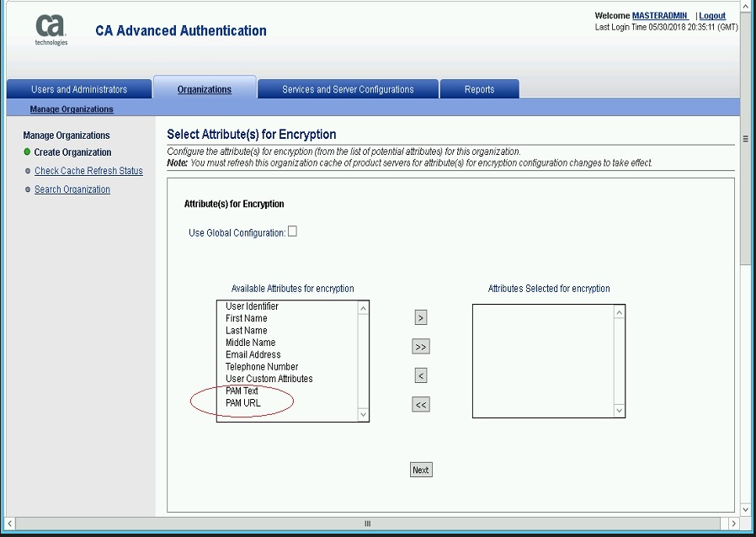
Task: Remove selected attribute with < button
Action: 421,375
